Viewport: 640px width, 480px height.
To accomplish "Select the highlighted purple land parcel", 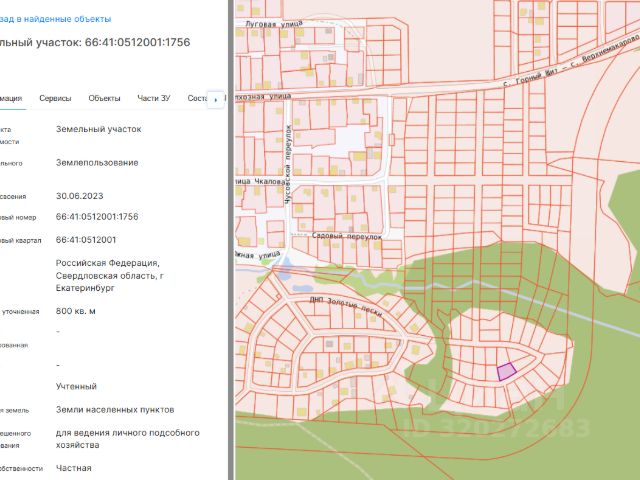I will pyautogui.click(x=506, y=371).
